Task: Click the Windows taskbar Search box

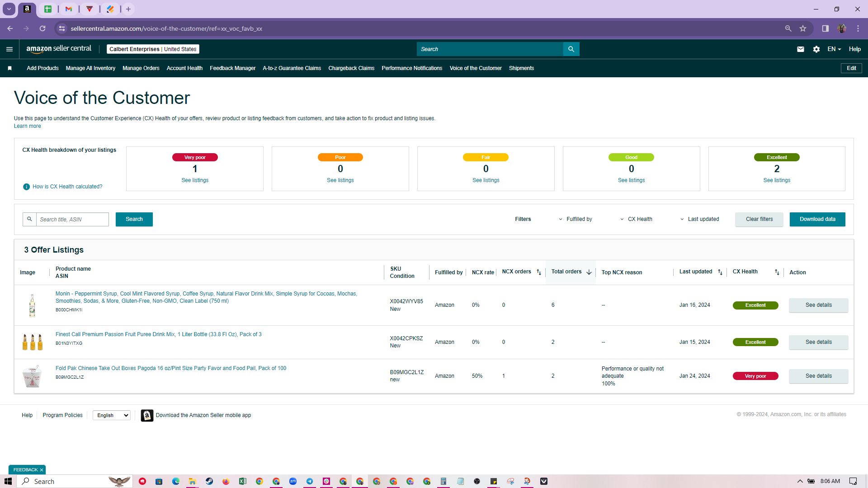Action: 75,481
